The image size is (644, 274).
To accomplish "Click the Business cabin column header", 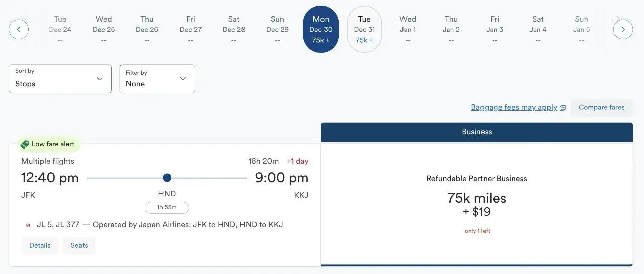I will pyautogui.click(x=476, y=132).
